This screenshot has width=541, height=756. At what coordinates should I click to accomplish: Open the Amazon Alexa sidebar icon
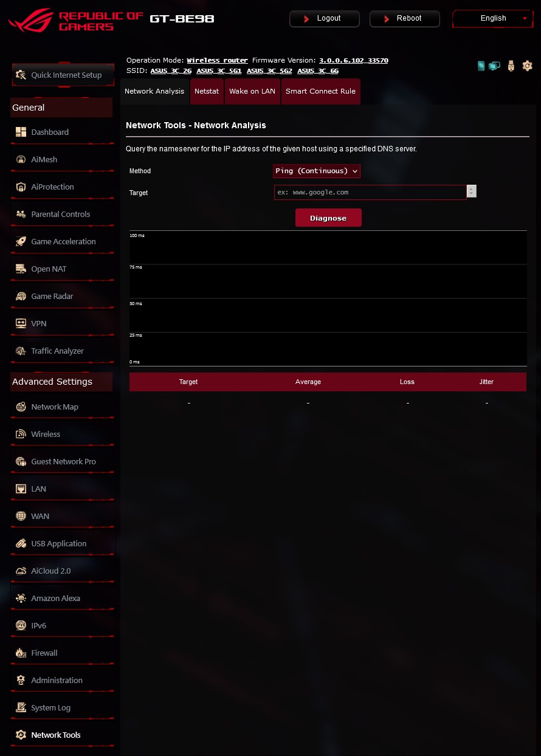[21, 598]
